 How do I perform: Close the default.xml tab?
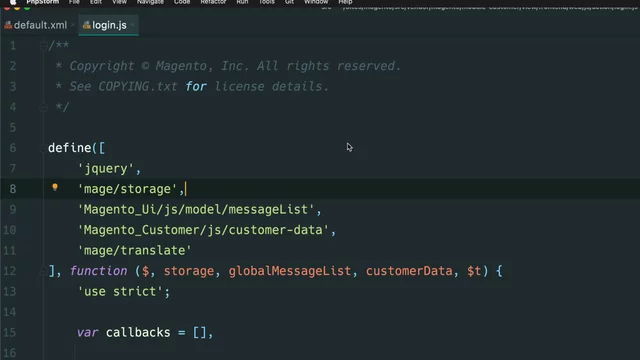pos(73,25)
